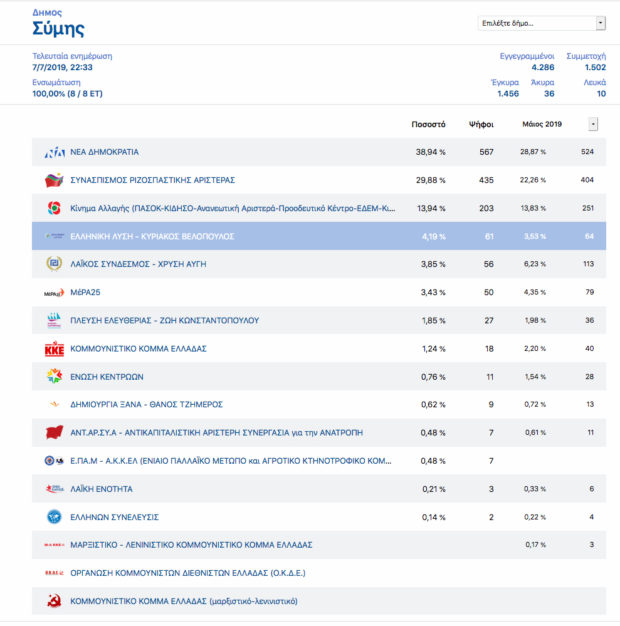Open ΛΑΪΚΟΣ ΣΥΝΔΕΣΜΟΣ - ΧΡΥΣΗ ΑΥΓΗ link
620x626 pixels.
[x=138, y=264]
